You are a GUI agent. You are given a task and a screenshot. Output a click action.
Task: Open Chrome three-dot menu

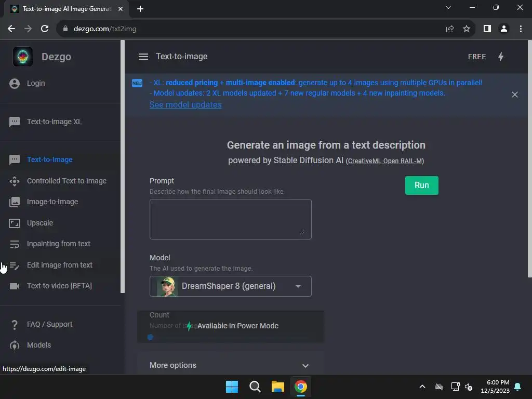coord(521,29)
